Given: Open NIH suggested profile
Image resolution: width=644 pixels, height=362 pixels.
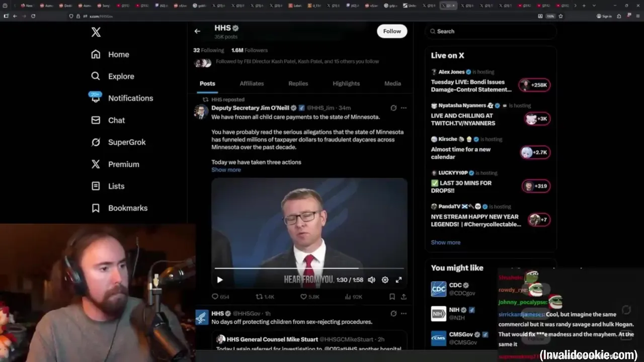Looking at the screenshot, I should [454, 314].
